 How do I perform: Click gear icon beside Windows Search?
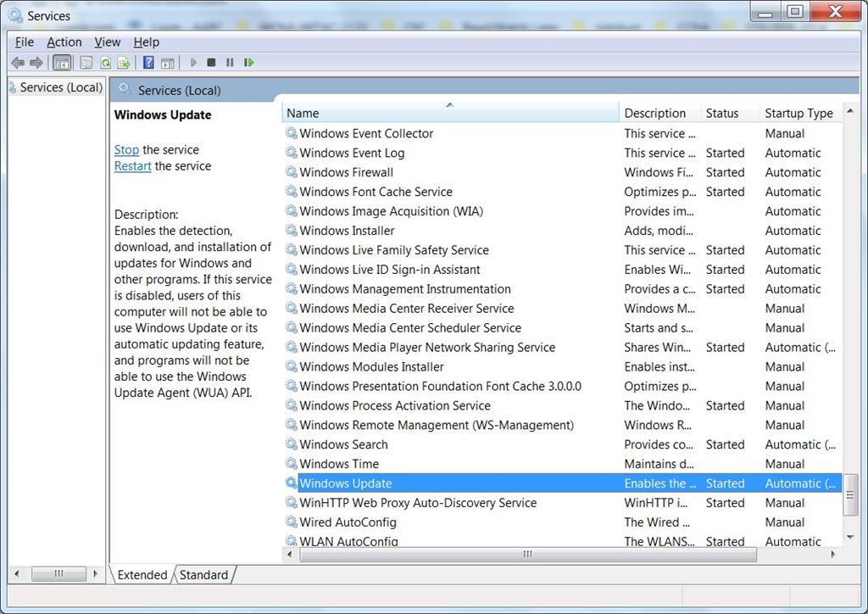point(292,444)
